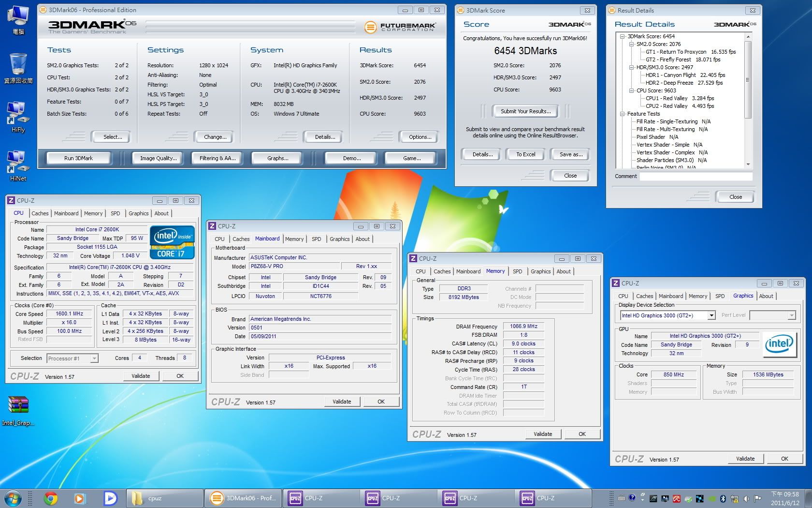Switch to the 3DMark06 taskbar button
This screenshot has width=812, height=508.
tap(242, 498)
